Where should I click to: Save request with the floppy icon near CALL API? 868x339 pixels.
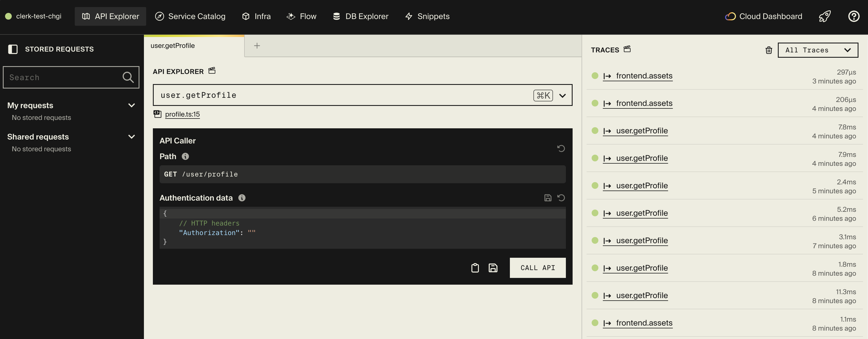tap(493, 268)
